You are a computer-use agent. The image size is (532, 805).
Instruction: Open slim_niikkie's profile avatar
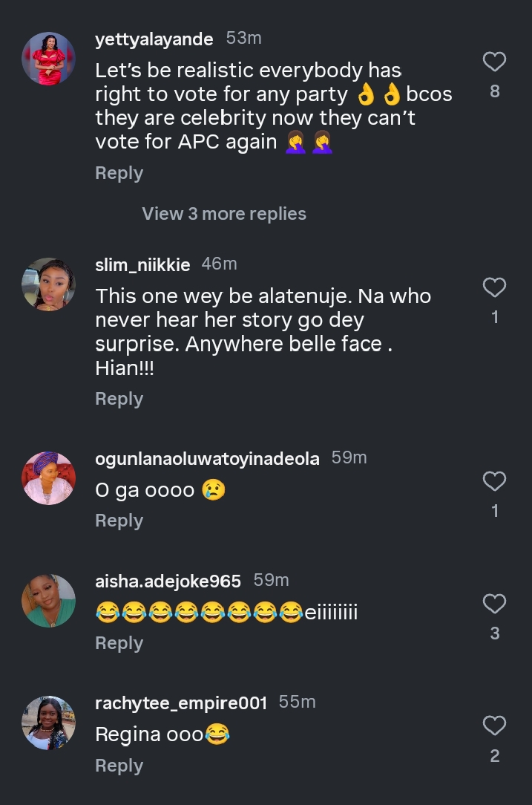click(48, 284)
